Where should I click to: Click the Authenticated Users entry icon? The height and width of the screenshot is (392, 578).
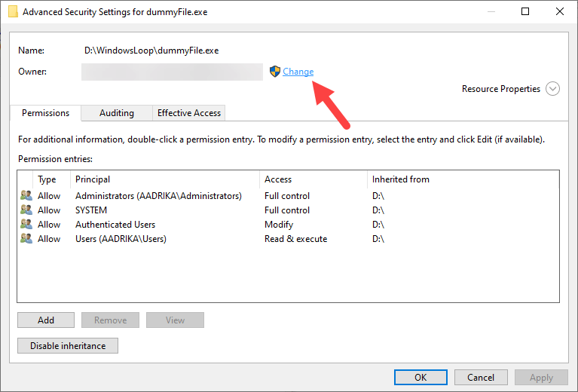[26, 225]
